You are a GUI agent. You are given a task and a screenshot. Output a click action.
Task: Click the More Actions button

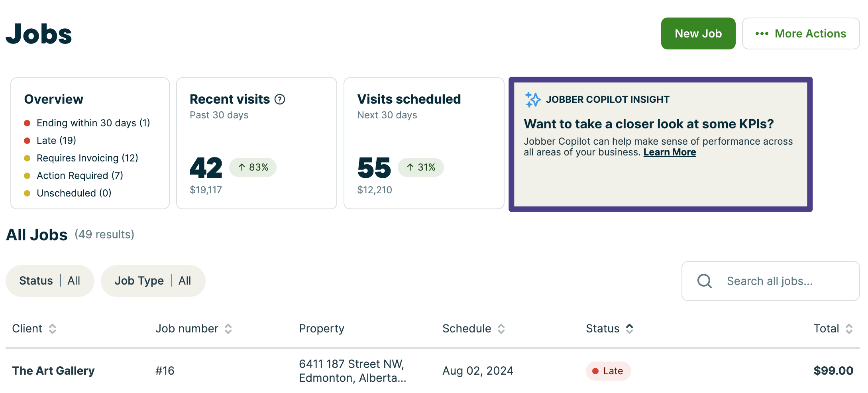point(801,33)
